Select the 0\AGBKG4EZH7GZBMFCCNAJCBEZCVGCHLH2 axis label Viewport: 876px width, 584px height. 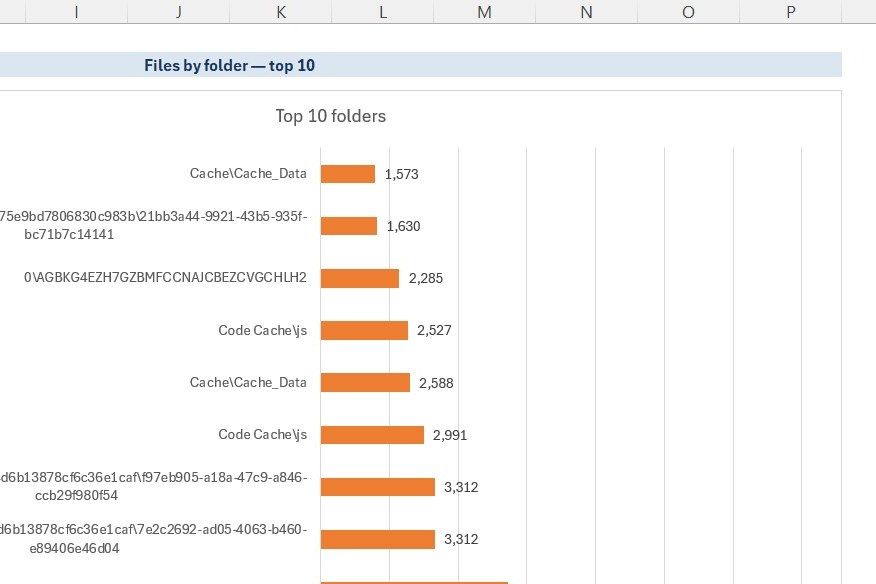[165, 277]
